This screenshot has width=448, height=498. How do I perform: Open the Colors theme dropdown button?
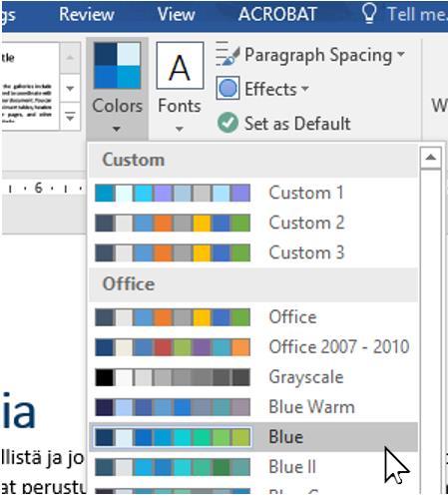pyautogui.click(x=117, y=89)
